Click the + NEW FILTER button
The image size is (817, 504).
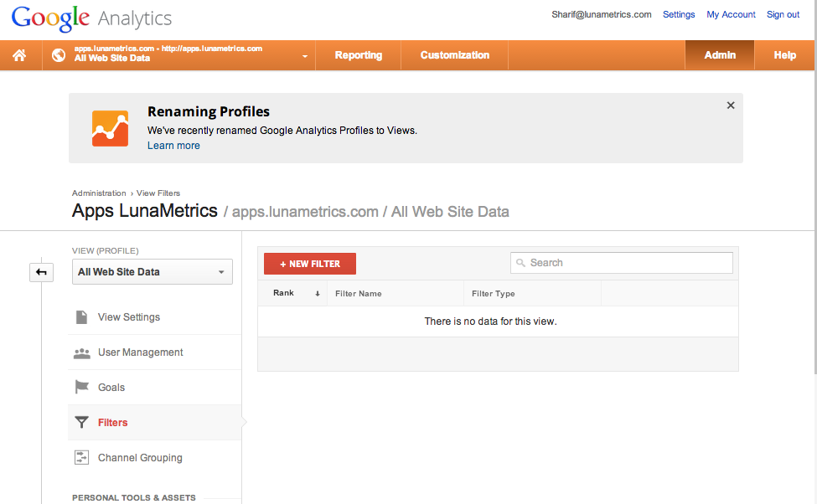click(x=310, y=264)
